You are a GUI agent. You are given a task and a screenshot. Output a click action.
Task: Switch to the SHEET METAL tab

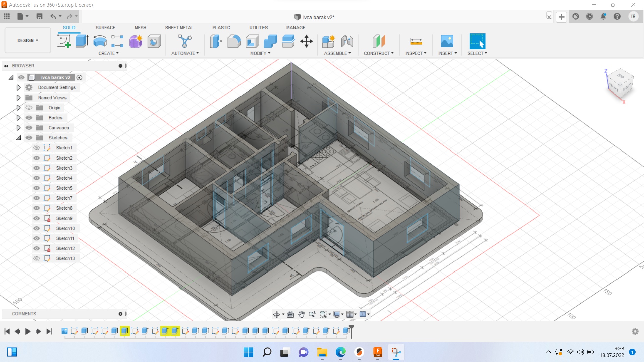179,28
